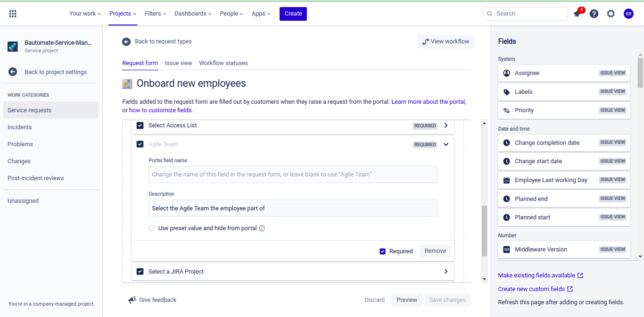Screen dimensions: 644x317
Task: Open the KR user profile avatar
Action: click(628, 14)
